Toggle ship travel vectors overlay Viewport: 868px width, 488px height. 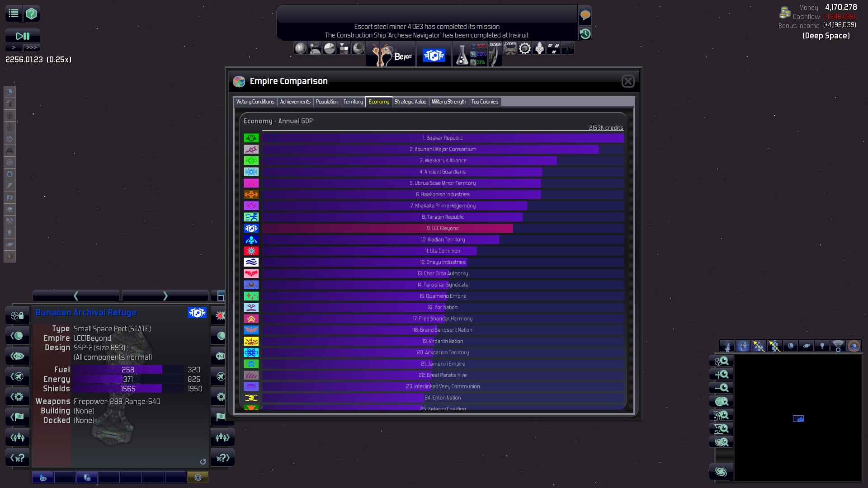(x=759, y=346)
